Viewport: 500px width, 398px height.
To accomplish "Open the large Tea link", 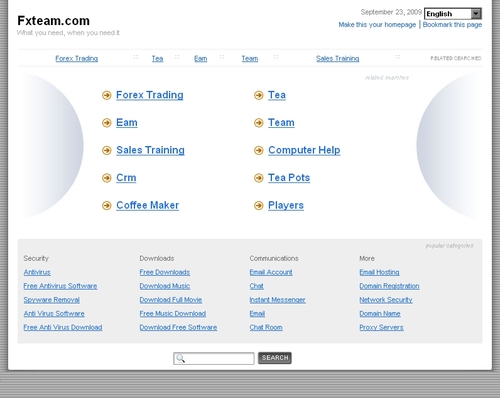I will 277,95.
